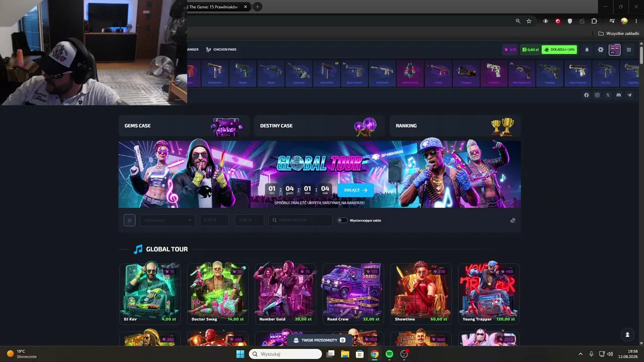Click the minimum price input field
Screen dimensions: 644x362
(214, 220)
